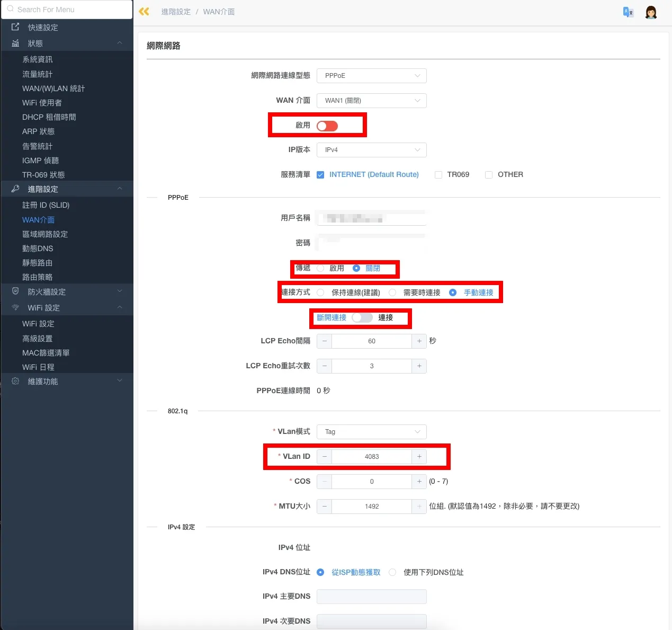Select the 保持連線(建議) connection radio button

point(320,292)
